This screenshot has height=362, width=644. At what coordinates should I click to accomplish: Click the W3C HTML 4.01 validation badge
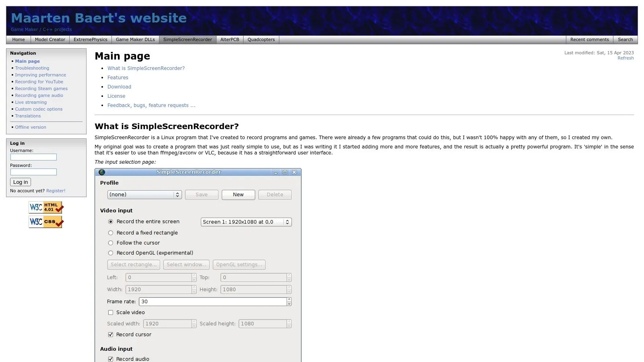pyautogui.click(x=45, y=207)
